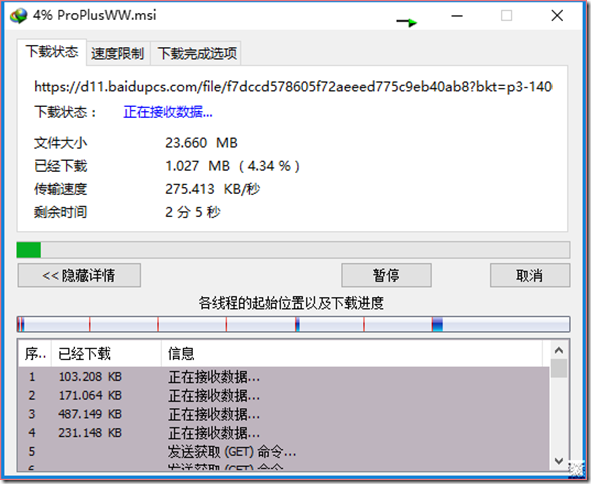Viewport: 591px width, 484px height.
Task: Click the 序.. column header
Action: click(35, 354)
